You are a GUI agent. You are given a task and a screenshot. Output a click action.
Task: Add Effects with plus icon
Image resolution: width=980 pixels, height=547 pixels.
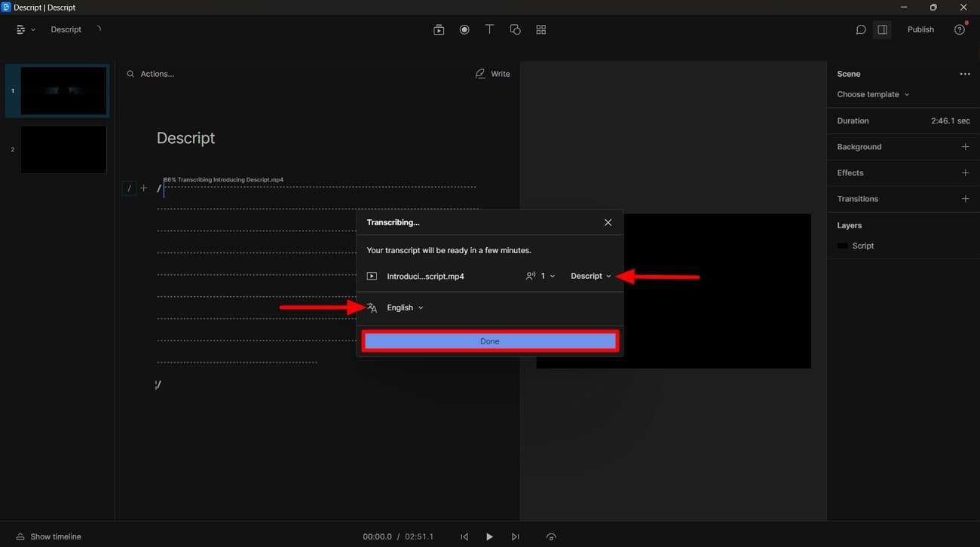tap(965, 173)
